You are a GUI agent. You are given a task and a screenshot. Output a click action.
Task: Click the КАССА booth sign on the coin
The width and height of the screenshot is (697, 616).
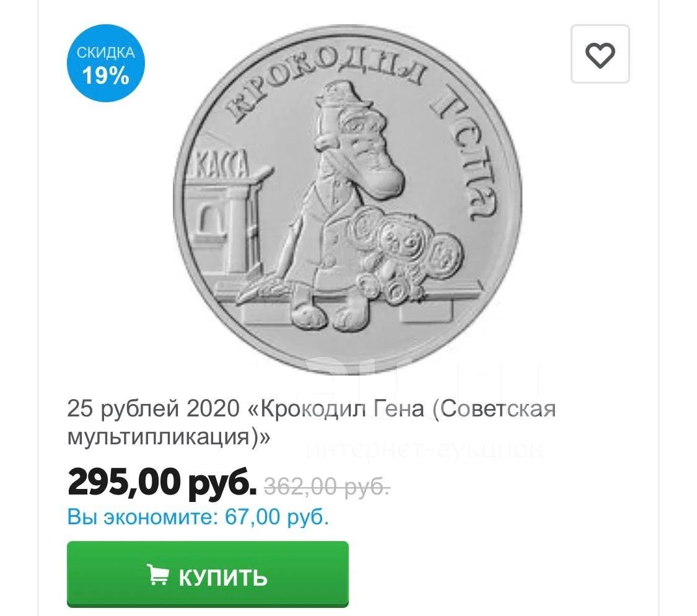221,166
